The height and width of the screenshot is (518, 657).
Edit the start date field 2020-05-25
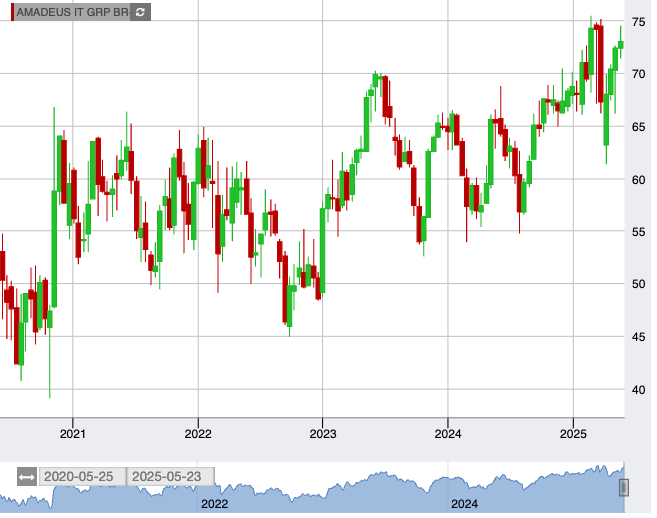point(82,477)
